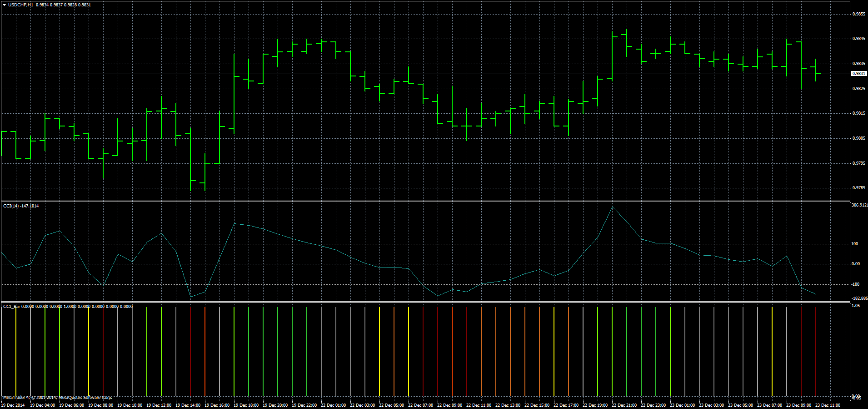Screen dimensions: 868x409
Task: Click the 22 Dec 13:00 time label
Action: 508,405
